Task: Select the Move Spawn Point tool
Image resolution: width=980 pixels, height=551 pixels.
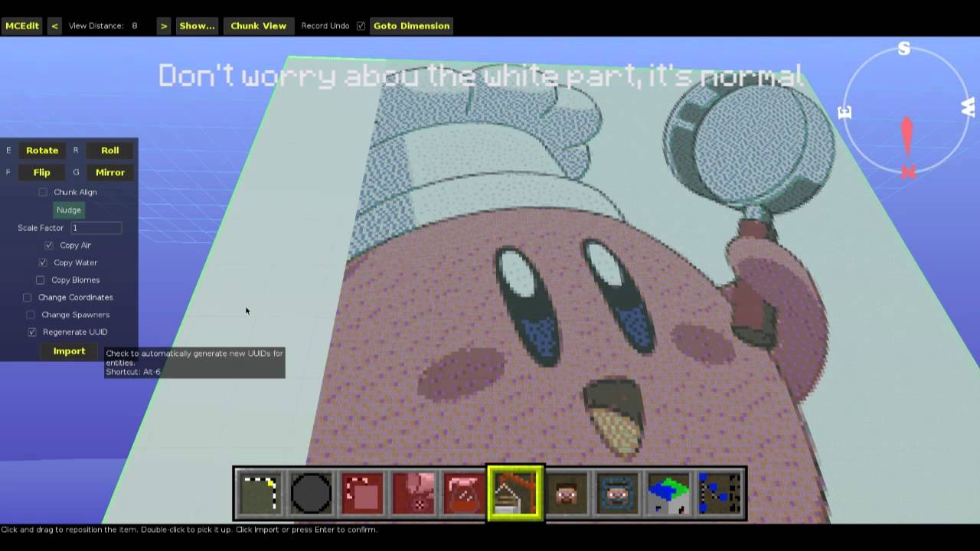Action: pos(617,494)
